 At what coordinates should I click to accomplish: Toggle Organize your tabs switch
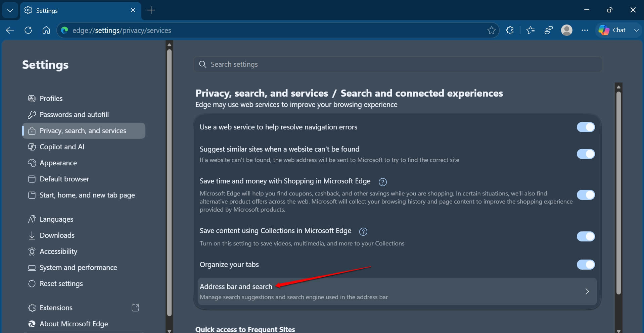pos(586,265)
